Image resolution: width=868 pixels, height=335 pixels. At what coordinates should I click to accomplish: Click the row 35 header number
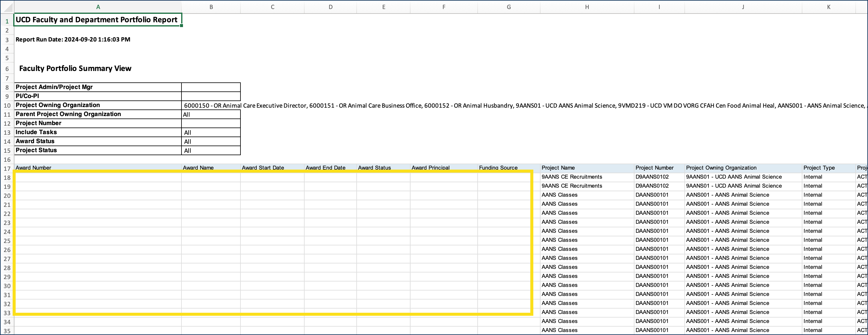(7, 330)
